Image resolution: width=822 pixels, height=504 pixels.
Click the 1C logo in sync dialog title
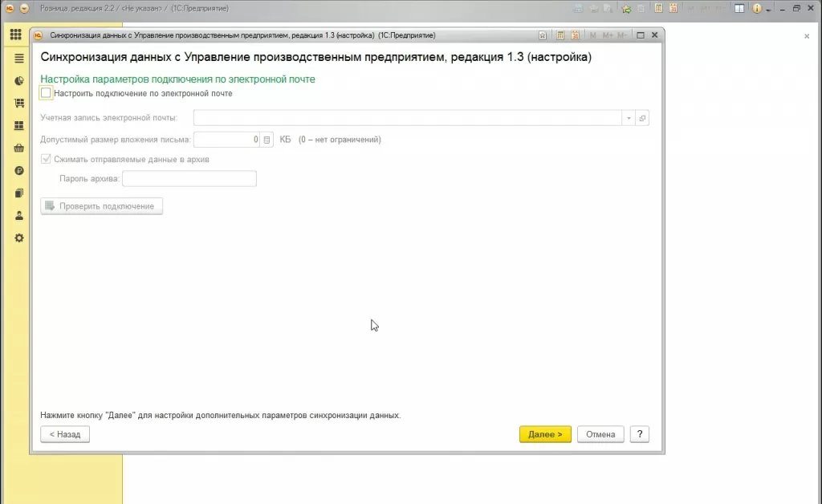tap(39, 35)
